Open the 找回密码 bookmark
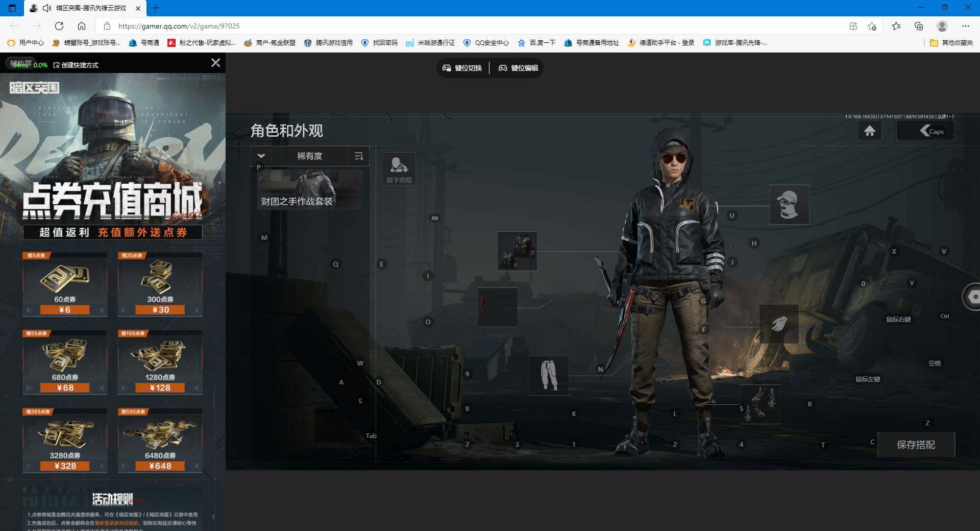Image resolution: width=980 pixels, height=531 pixels. 379,43
